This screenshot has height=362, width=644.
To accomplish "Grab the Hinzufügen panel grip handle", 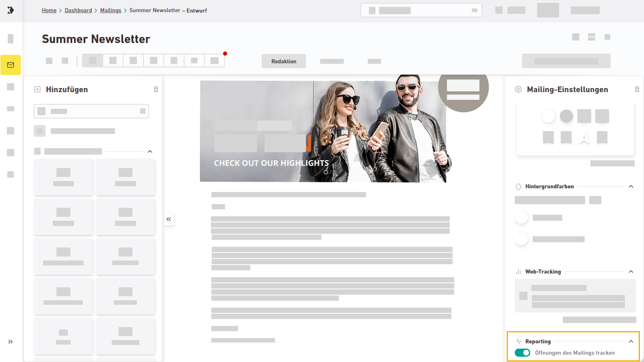I will pos(156,89).
